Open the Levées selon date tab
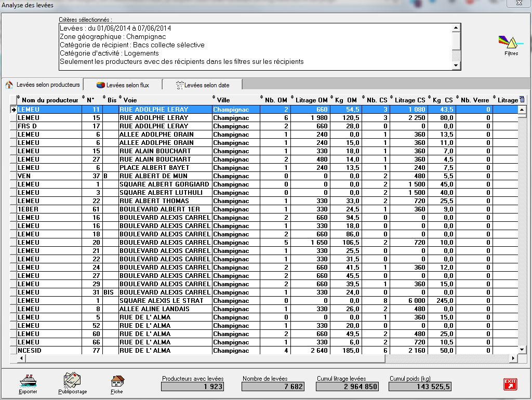Screen dimensions: 532x400 [202, 85]
